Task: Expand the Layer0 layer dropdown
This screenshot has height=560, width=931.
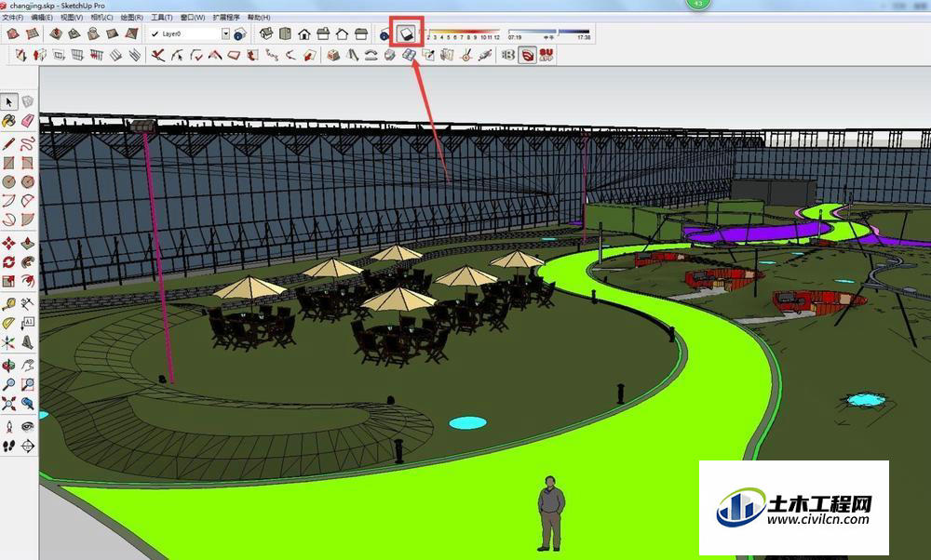Action: point(225,33)
